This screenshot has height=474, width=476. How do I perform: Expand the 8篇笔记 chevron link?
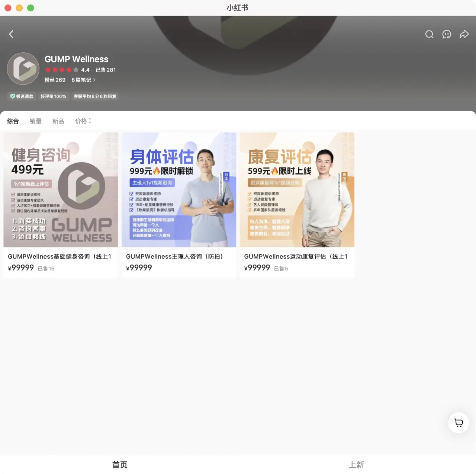click(84, 80)
